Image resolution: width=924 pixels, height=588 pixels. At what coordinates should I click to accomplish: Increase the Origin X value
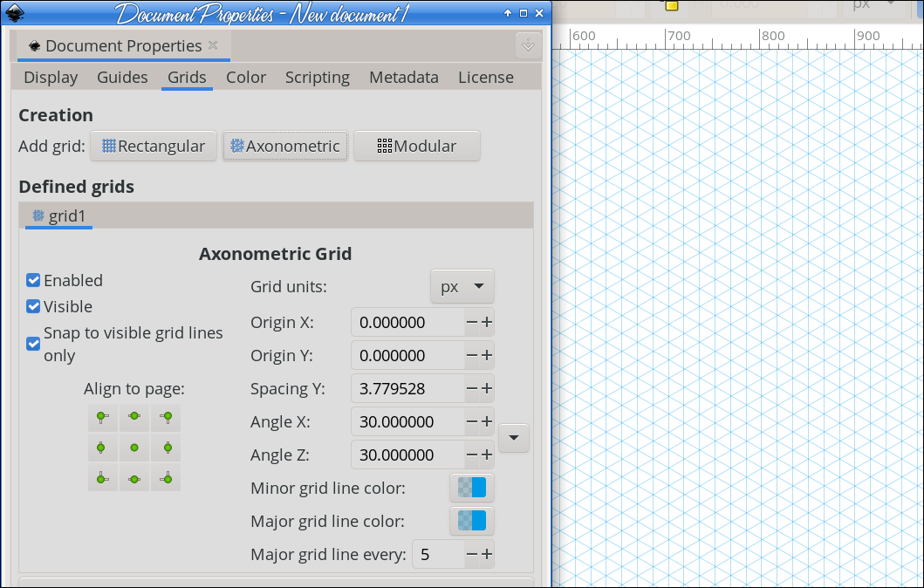point(487,322)
